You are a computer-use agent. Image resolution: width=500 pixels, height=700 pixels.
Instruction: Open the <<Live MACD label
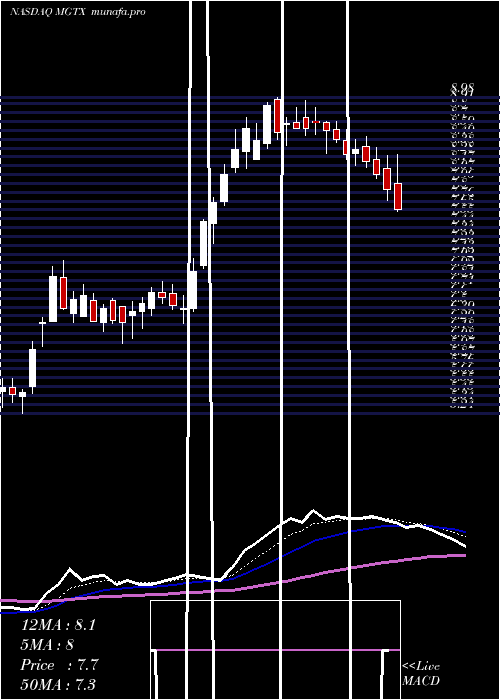click(x=421, y=674)
